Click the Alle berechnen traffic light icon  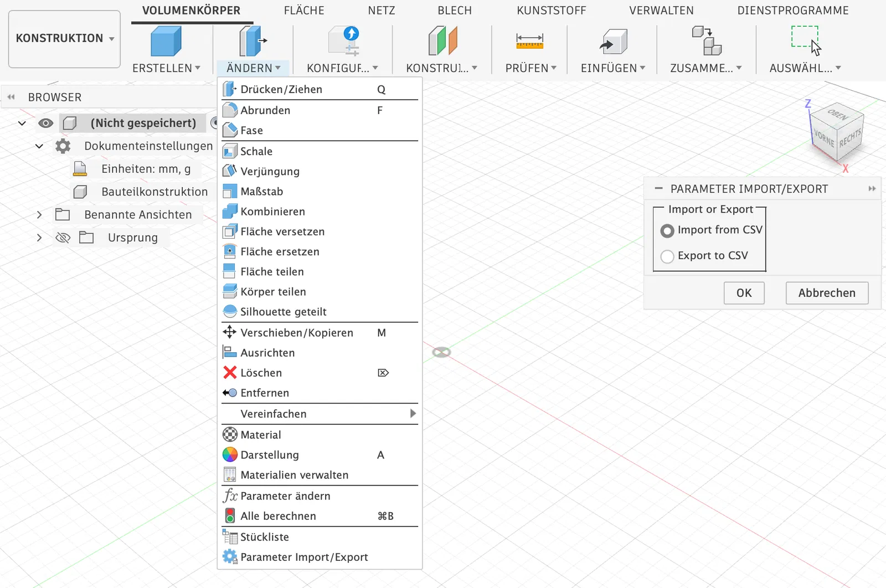click(x=230, y=515)
